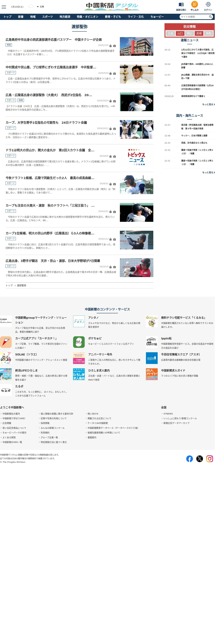Open the X (Twitter) icon in footer

point(199,459)
